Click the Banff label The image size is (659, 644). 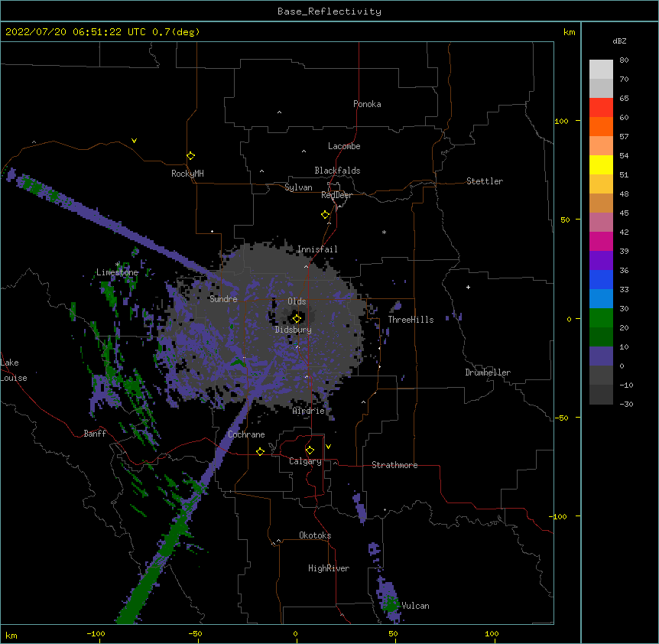(95, 434)
